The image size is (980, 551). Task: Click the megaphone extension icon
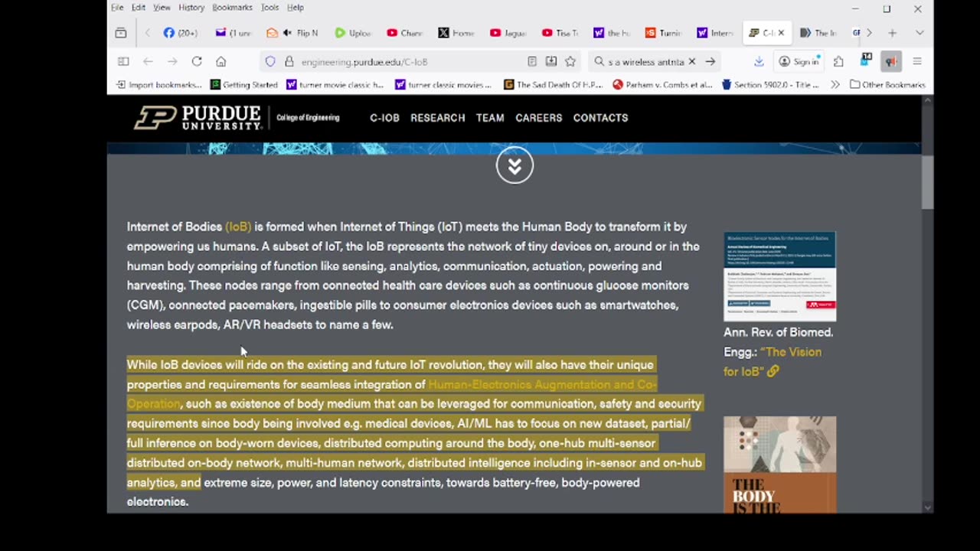(891, 61)
